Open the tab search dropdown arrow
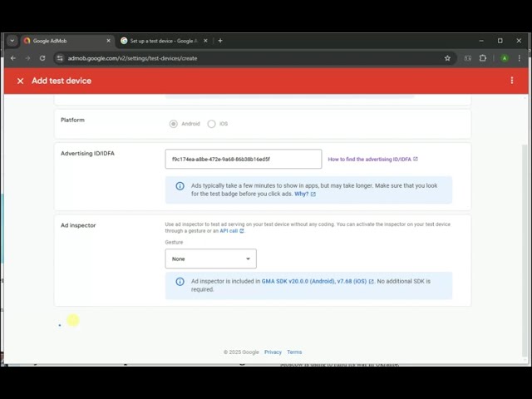This screenshot has width=532, height=399. (12, 41)
